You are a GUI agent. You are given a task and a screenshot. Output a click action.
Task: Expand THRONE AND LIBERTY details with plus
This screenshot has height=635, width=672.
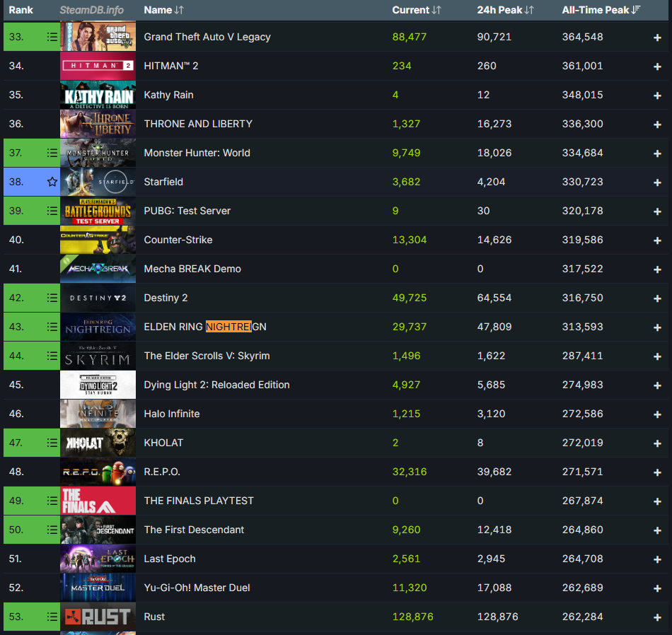click(657, 124)
